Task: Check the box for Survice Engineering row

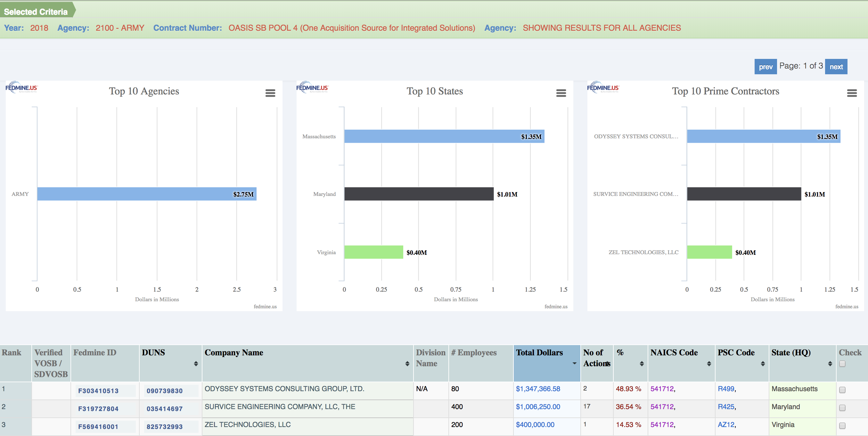Action: click(x=842, y=408)
